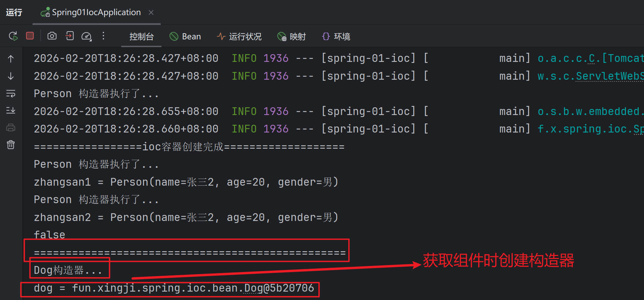Switch to the 运行状况 tab
This screenshot has height=300, width=644.
[x=239, y=37]
